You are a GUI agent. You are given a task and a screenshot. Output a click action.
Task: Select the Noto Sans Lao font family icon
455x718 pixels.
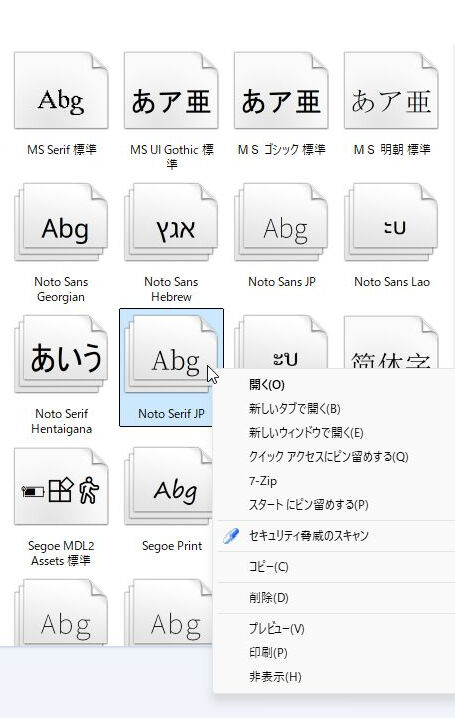pos(391,222)
